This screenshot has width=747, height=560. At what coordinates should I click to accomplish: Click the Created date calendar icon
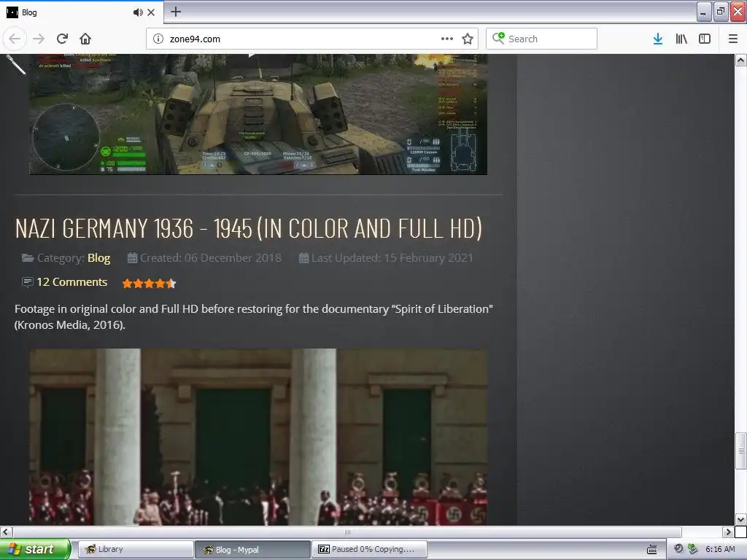tap(132, 258)
